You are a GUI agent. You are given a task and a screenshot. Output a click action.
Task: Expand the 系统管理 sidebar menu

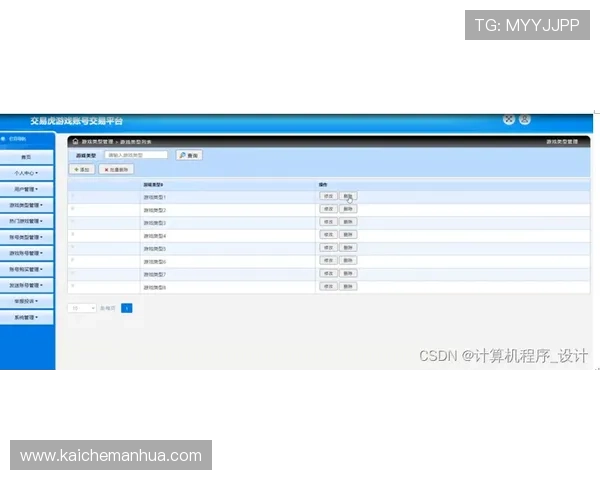[27, 317]
